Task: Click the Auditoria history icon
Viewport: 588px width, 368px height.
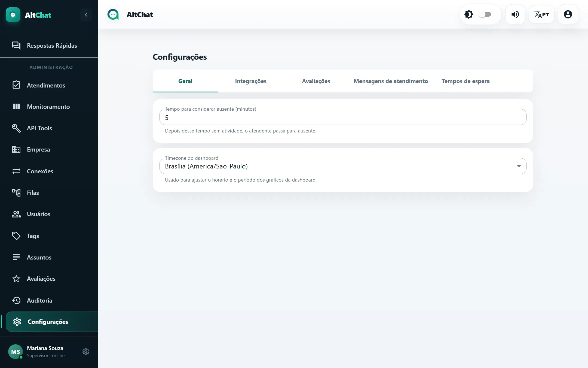Action: pyautogui.click(x=16, y=300)
